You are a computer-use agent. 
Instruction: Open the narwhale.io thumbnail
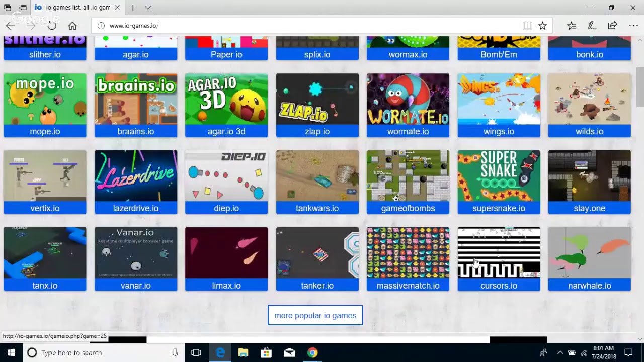point(590,253)
